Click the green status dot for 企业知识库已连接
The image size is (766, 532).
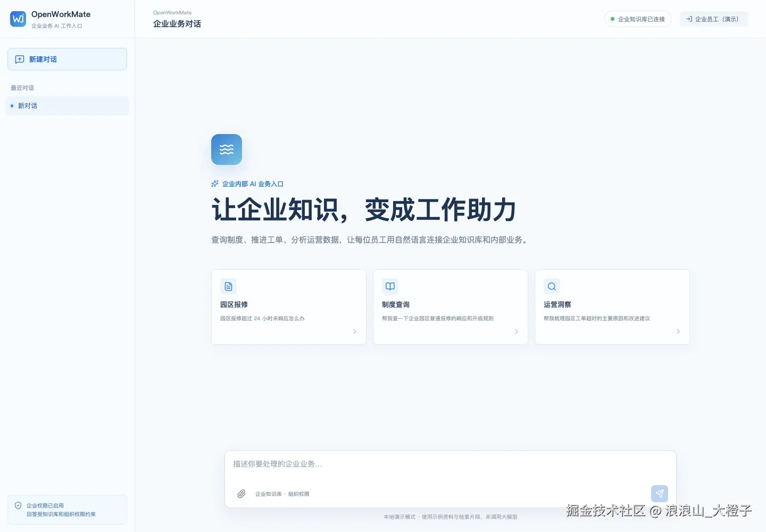pyautogui.click(x=612, y=19)
